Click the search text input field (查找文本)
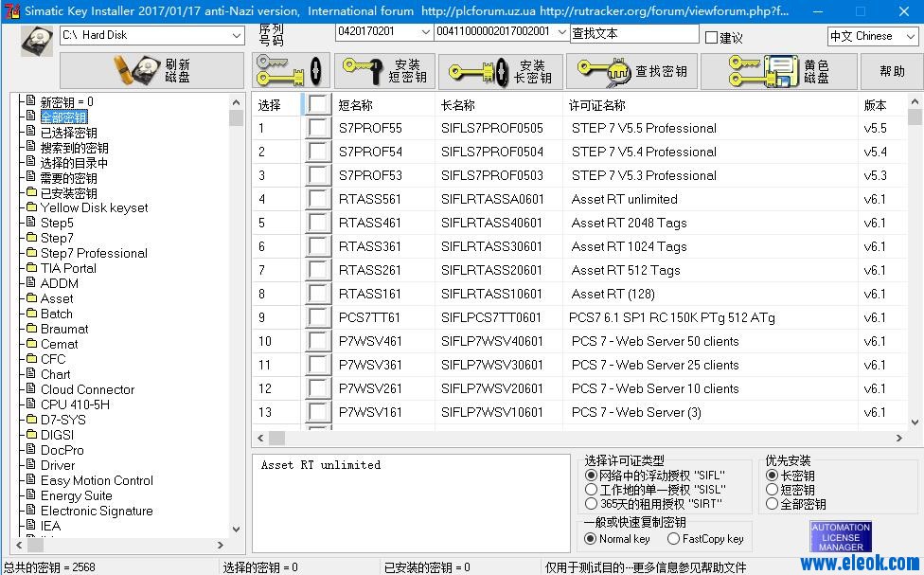This screenshot has height=575, width=924. pos(634,34)
